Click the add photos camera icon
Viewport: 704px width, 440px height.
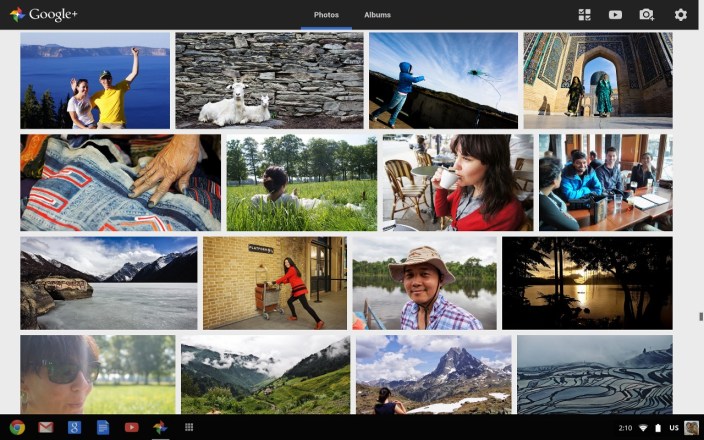pos(646,15)
